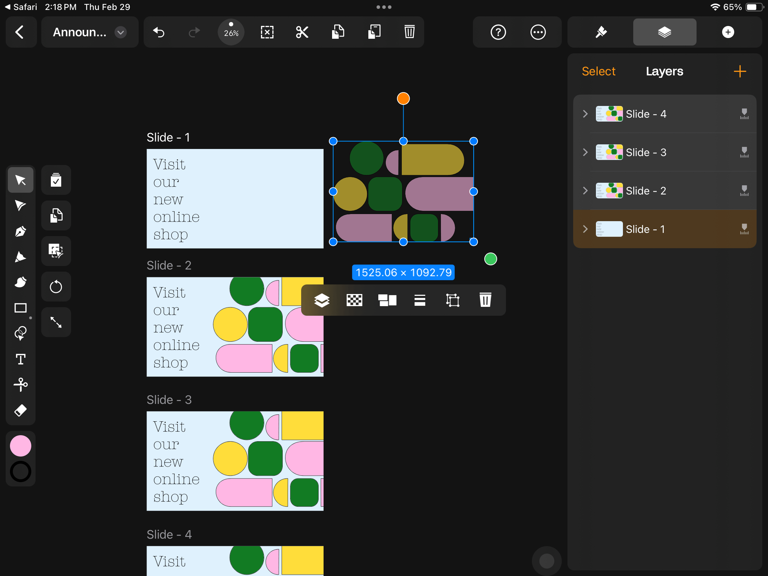Delete selection via quick actions trash
768x576 pixels.
(485, 300)
